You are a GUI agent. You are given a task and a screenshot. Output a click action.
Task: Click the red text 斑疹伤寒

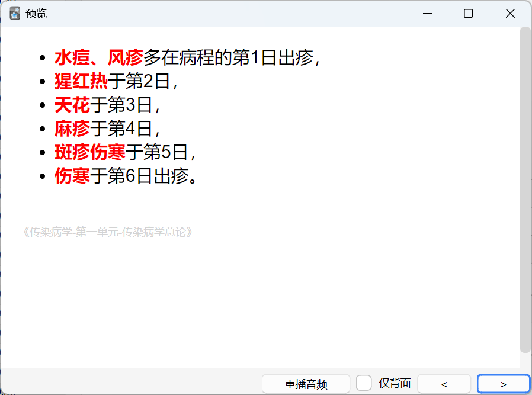point(90,152)
